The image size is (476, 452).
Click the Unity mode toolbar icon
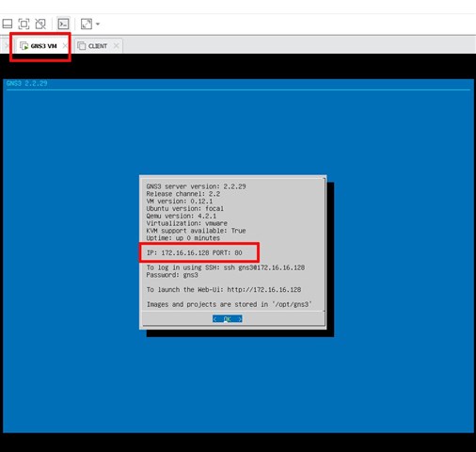(40, 24)
